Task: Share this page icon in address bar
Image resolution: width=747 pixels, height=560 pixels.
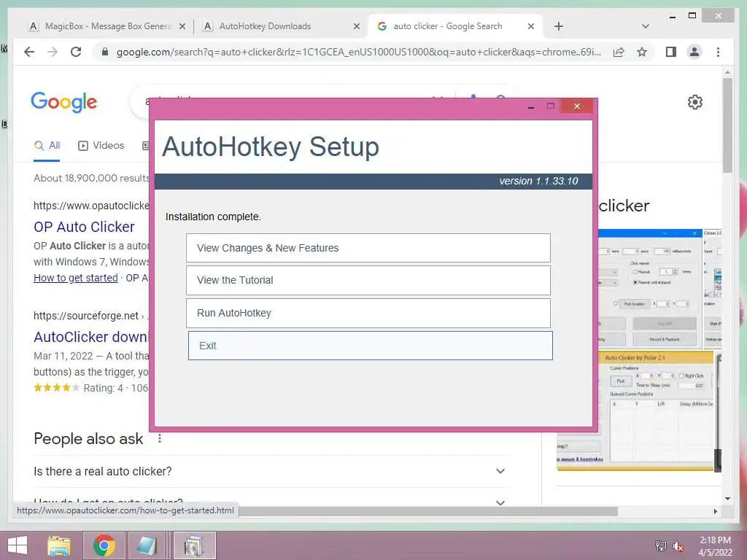Action: click(619, 52)
